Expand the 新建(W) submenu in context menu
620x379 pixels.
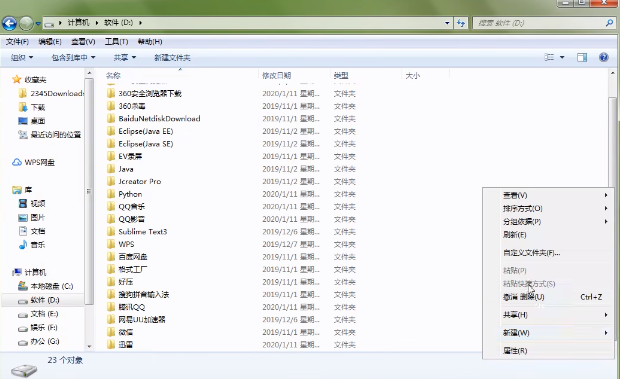point(548,333)
